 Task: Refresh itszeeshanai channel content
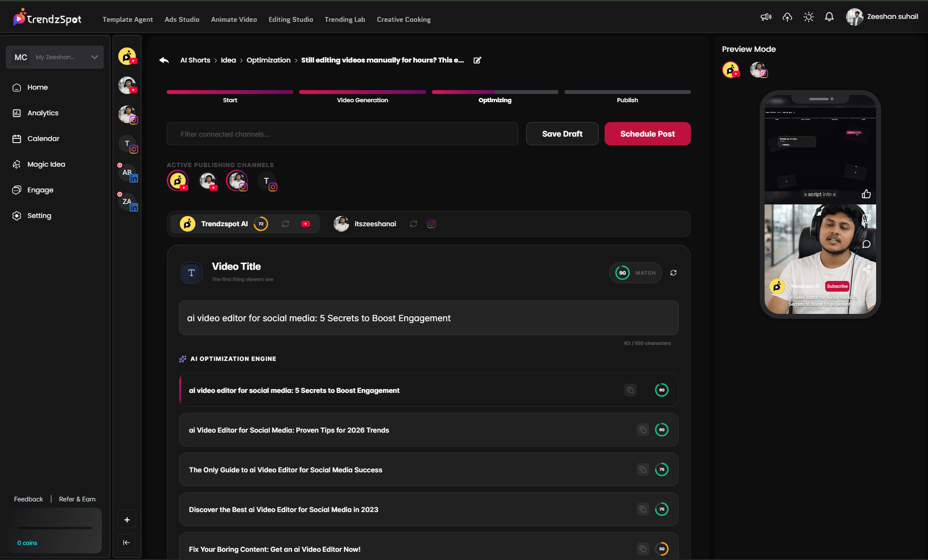(x=414, y=224)
